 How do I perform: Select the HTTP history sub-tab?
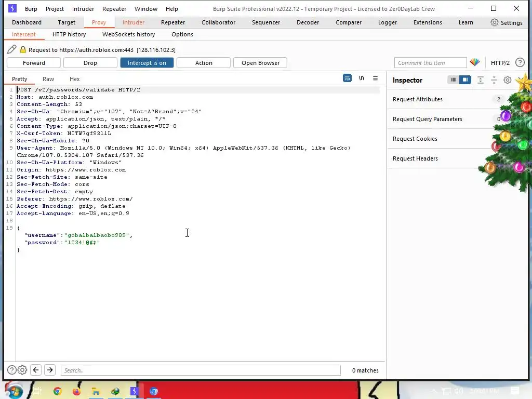pyautogui.click(x=69, y=34)
